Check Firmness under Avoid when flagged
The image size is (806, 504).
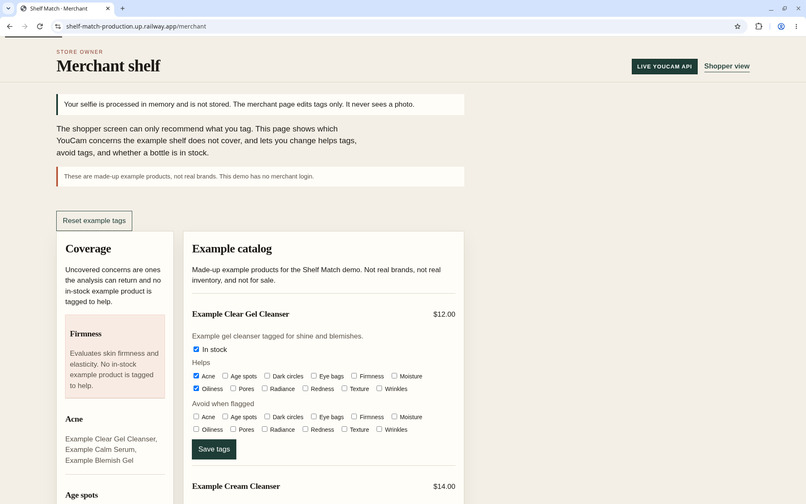pos(354,417)
